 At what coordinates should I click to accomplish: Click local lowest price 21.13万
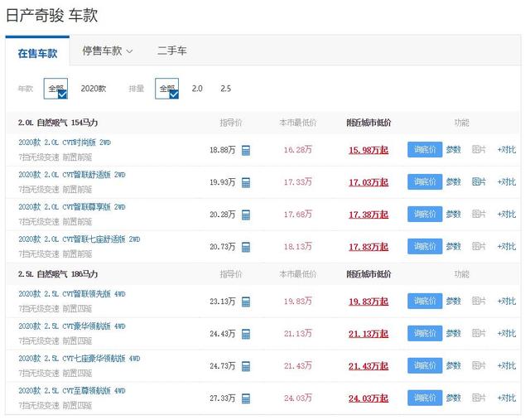point(298,333)
